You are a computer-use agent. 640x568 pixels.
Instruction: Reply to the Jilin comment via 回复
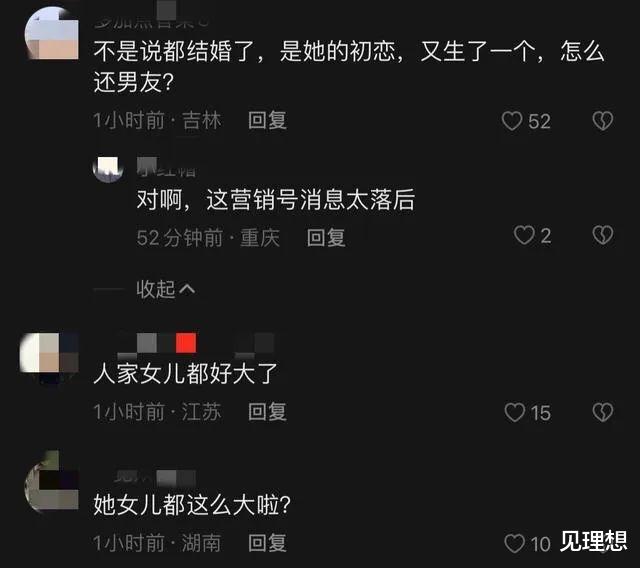pos(267,121)
